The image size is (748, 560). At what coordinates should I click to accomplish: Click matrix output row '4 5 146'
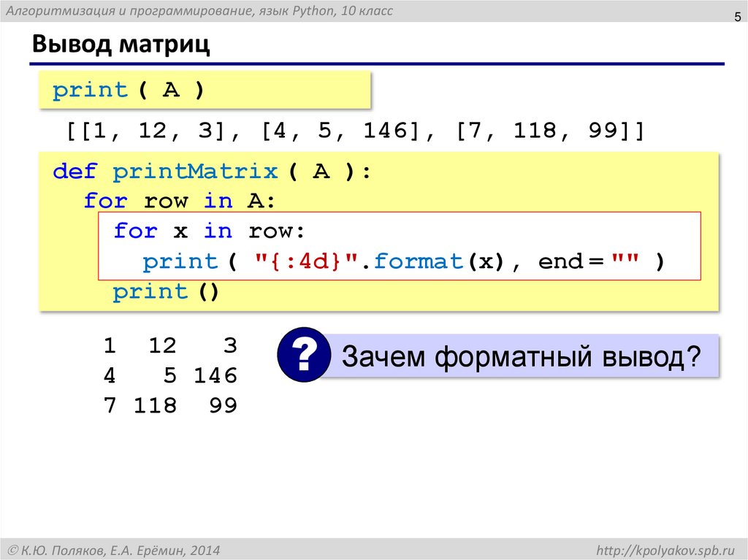[170, 375]
